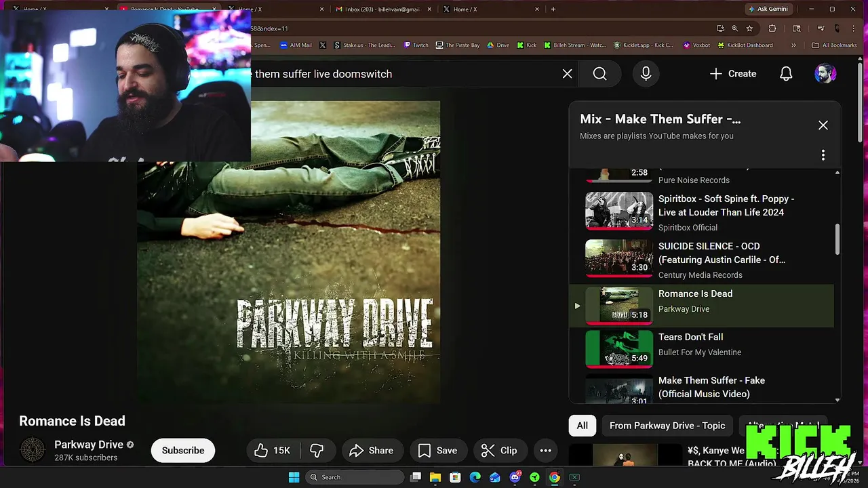This screenshot has height=488, width=868.
Task: Open File Explorer from the taskbar
Action: 435,477
